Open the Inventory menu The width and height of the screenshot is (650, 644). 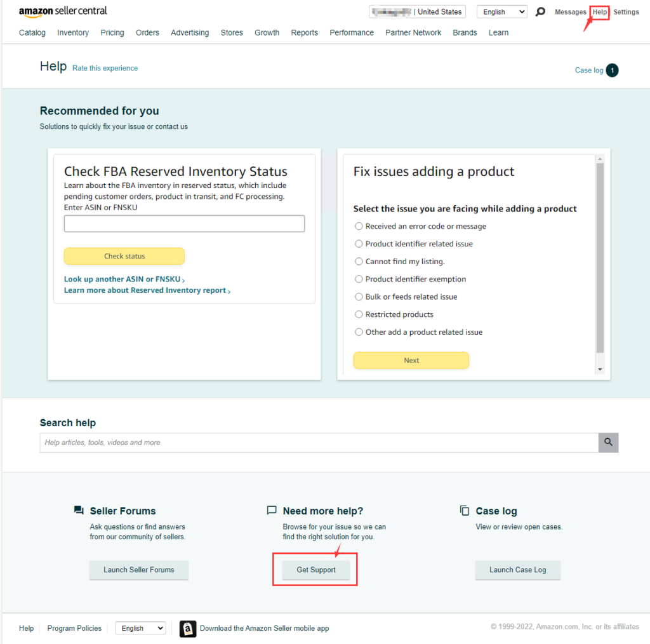[x=73, y=32]
